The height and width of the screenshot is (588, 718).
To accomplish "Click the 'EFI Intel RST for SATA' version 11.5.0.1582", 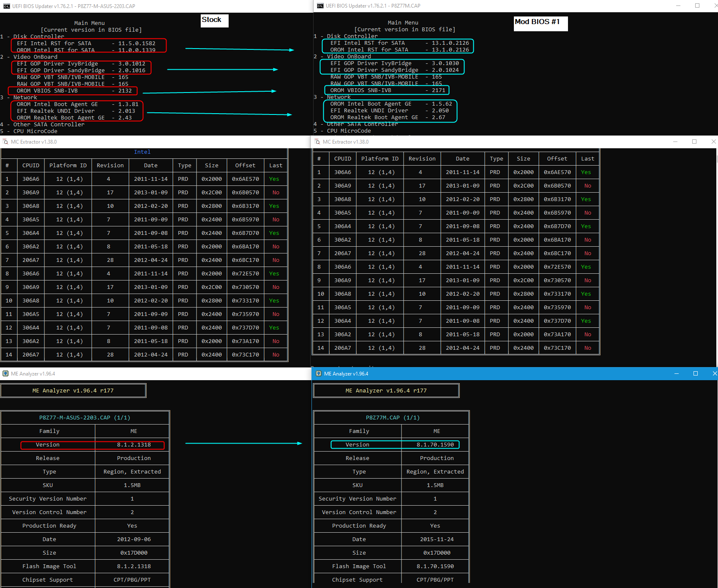I will click(137, 44).
